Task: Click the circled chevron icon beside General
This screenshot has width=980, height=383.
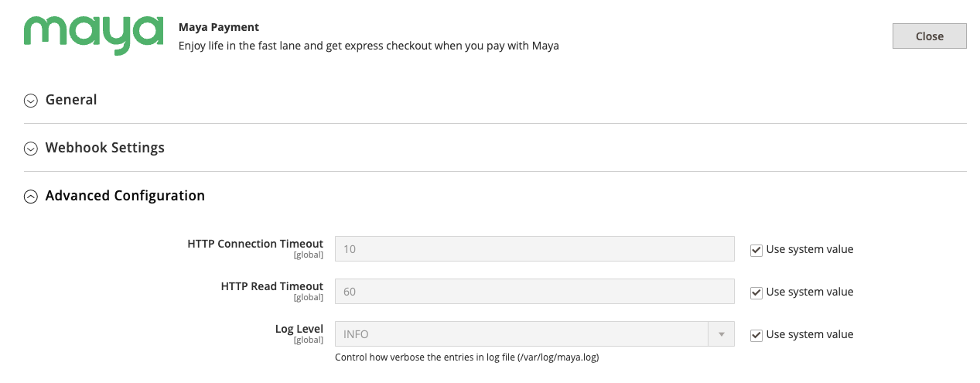Action: (31, 101)
